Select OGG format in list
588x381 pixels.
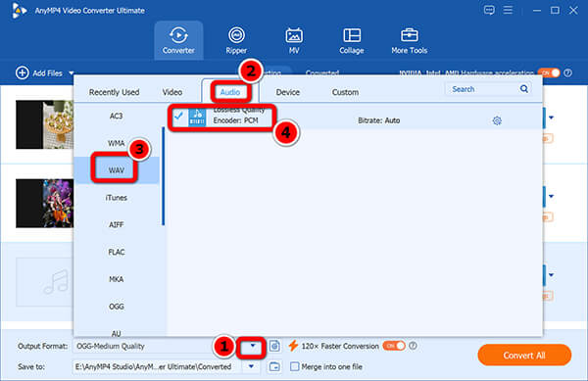[x=117, y=307]
